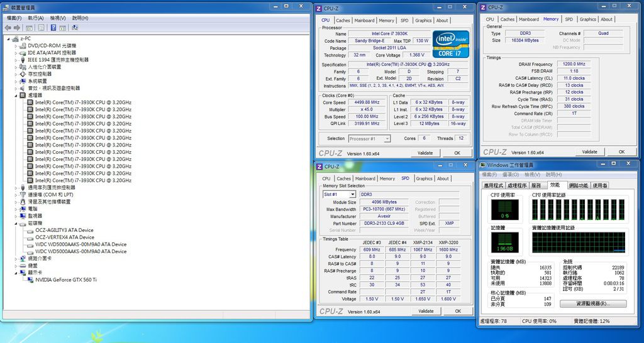Expand the IDE ATA/ATAPI 控制器 node
Image resolution: width=644 pixels, height=343 pixels.
click(x=16, y=53)
